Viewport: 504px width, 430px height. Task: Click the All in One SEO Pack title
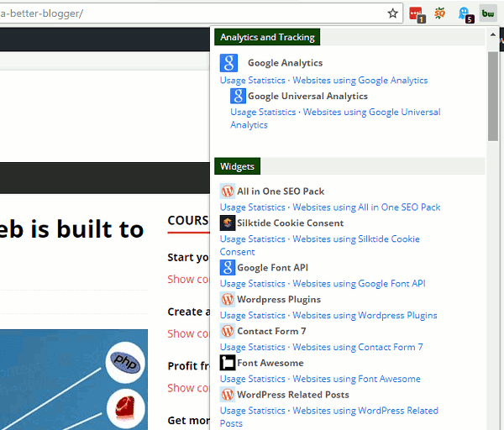[281, 191]
